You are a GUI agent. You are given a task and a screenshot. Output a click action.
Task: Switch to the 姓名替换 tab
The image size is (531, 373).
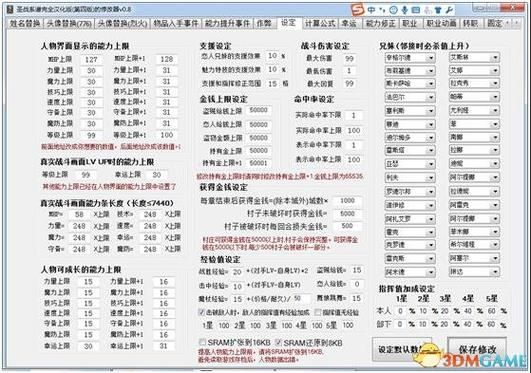coord(25,23)
